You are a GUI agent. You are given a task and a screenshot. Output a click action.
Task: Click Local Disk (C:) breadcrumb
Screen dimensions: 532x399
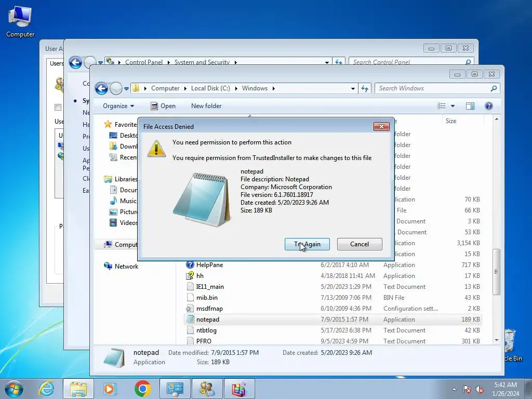(x=210, y=88)
